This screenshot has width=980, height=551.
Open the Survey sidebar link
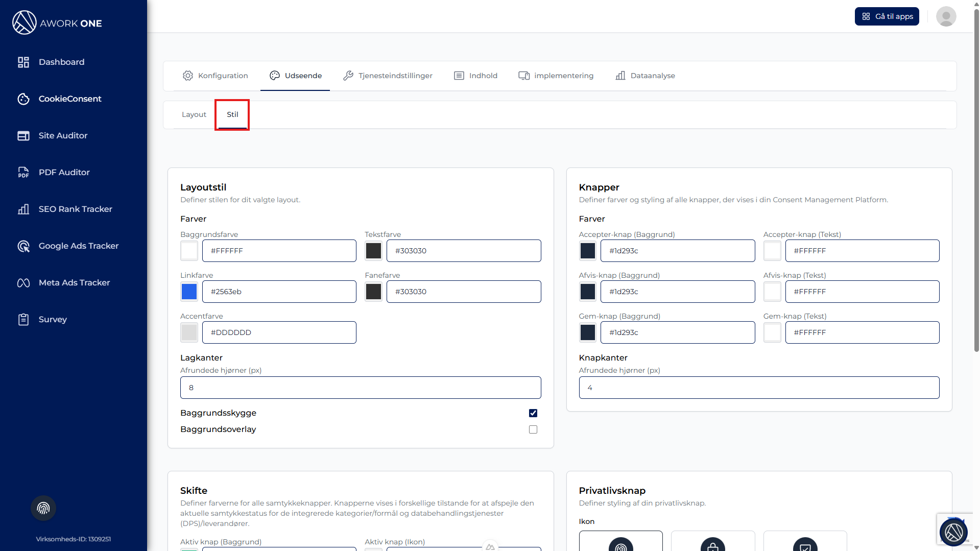(53, 319)
